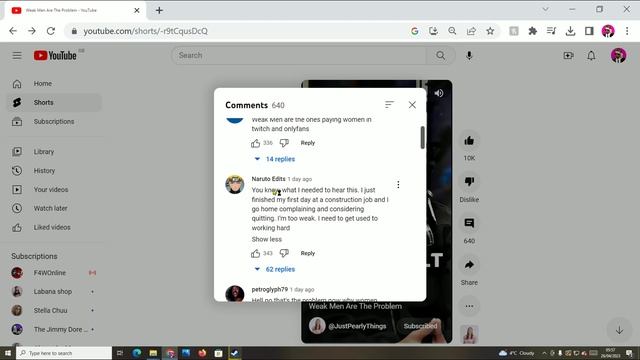The width and height of the screenshot is (640, 360).
Task: Focus the YouTube search field
Action: point(299,55)
